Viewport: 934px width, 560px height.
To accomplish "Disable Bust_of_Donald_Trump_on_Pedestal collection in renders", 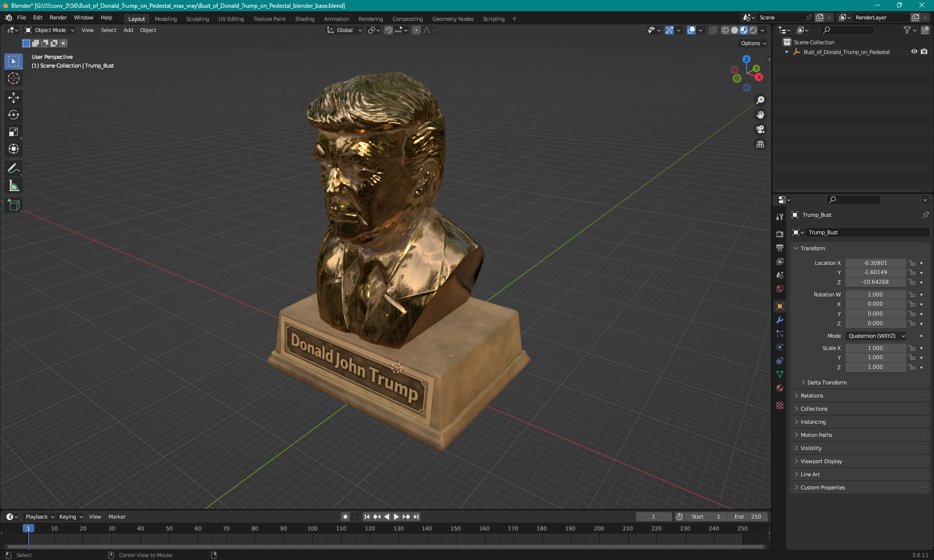I will coord(924,52).
